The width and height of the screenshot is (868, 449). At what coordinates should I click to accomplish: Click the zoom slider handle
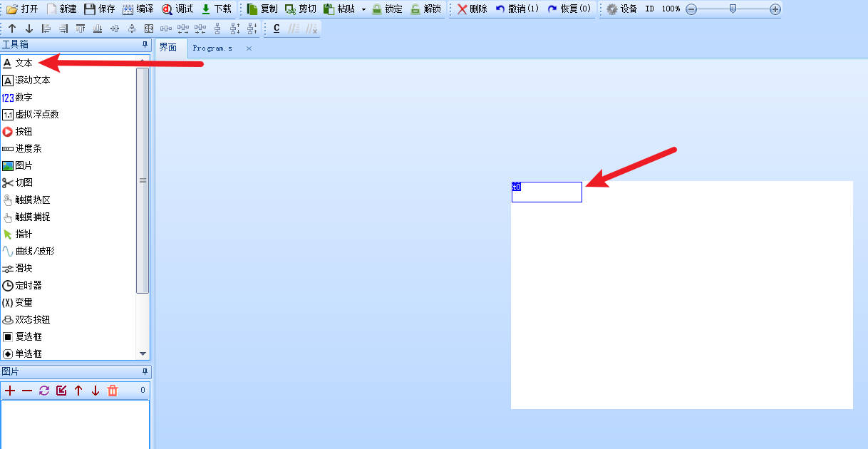click(x=733, y=9)
